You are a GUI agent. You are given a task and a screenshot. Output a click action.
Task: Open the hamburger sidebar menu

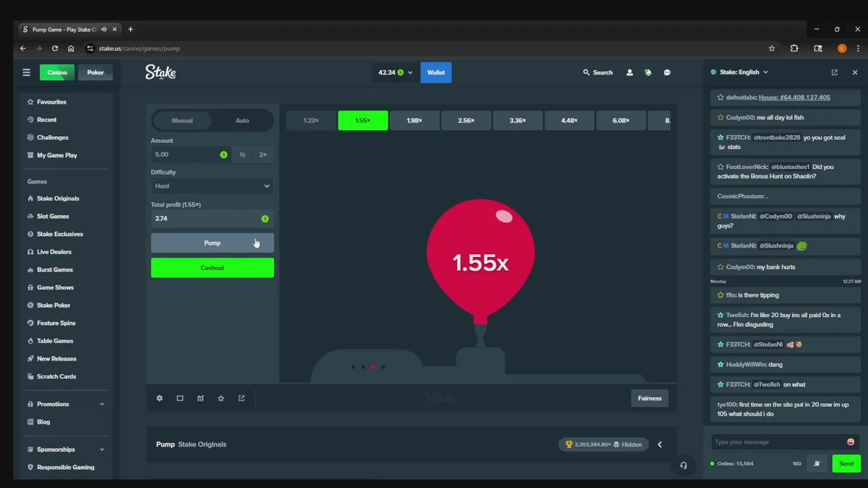click(x=26, y=73)
